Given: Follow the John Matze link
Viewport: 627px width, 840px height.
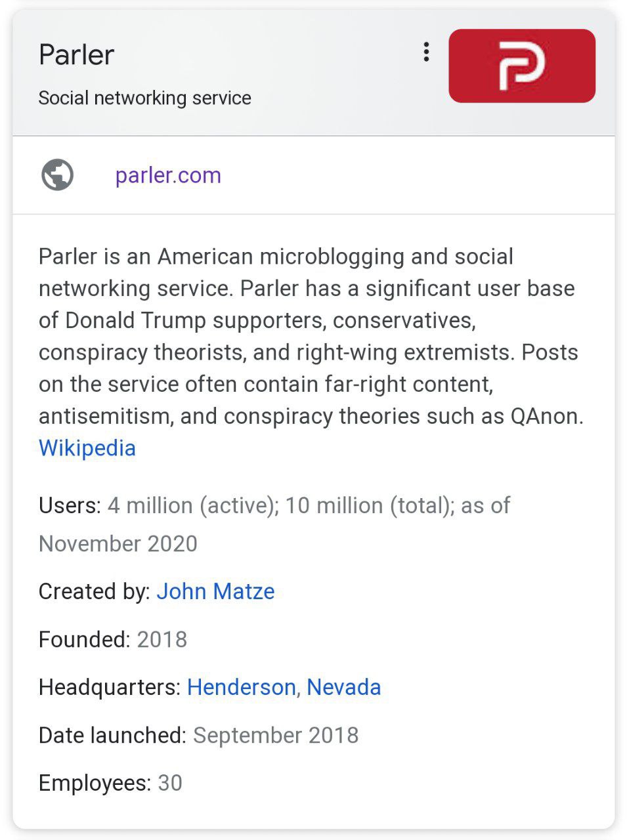Looking at the screenshot, I should click(x=215, y=591).
